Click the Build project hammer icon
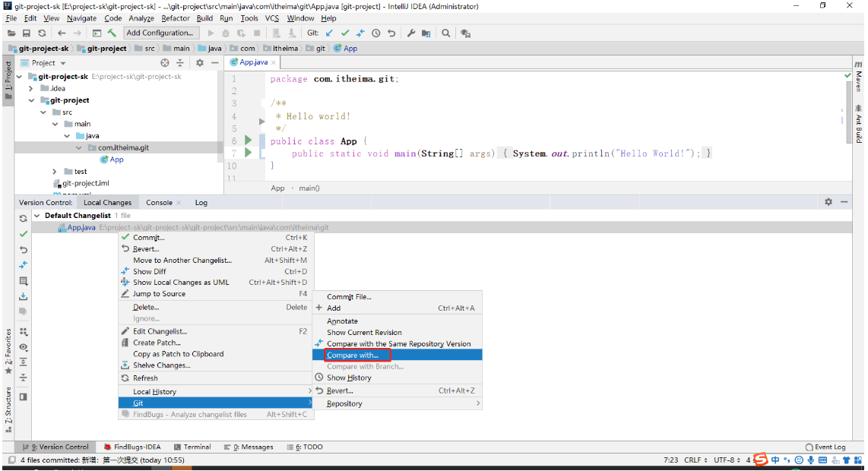Image resolution: width=868 pixels, height=471 pixels. (x=112, y=33)
